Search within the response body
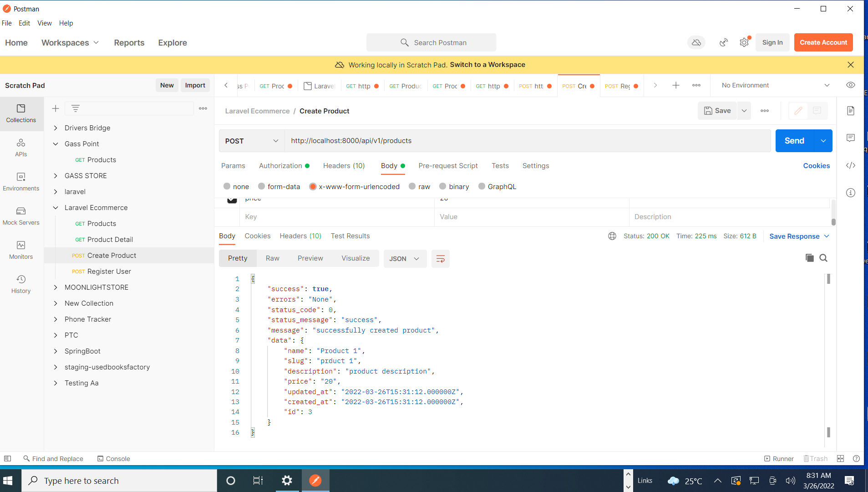The height and width of the screenshot is (492, 868). pyautogui.click(x=823, y=258)
